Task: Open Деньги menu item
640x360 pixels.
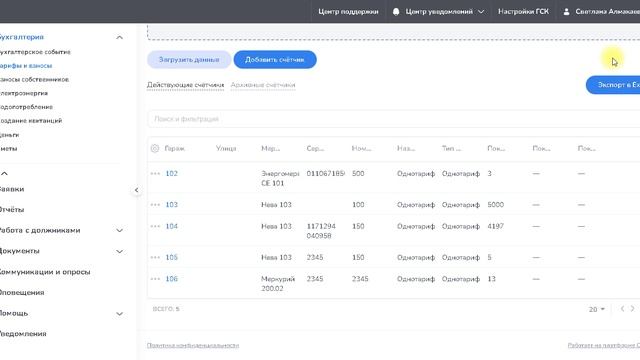Action: 9,135
